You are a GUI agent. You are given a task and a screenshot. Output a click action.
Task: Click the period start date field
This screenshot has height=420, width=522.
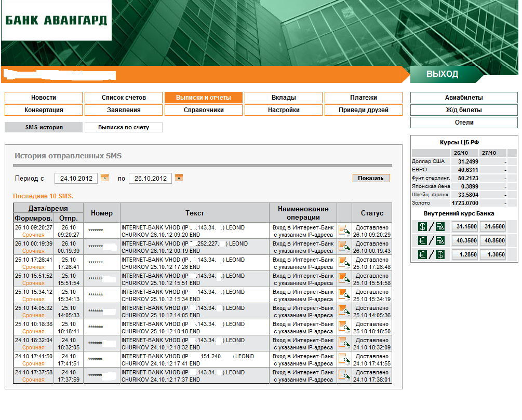[76, 179]
